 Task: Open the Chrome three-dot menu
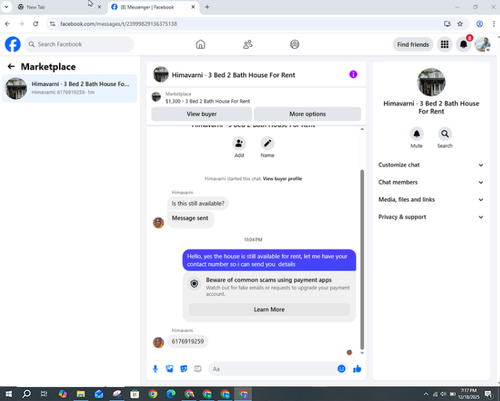tap(494, 24)
